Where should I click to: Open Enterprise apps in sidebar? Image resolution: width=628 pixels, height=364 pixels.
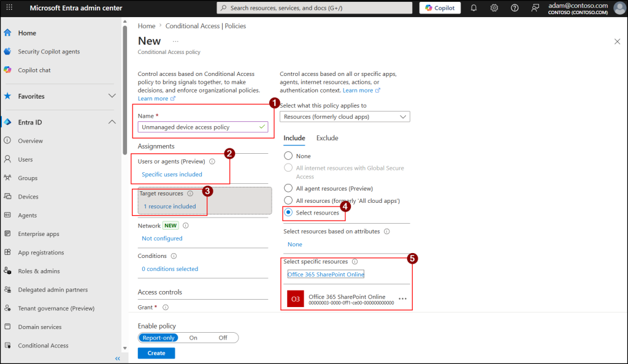pos(39,233)
